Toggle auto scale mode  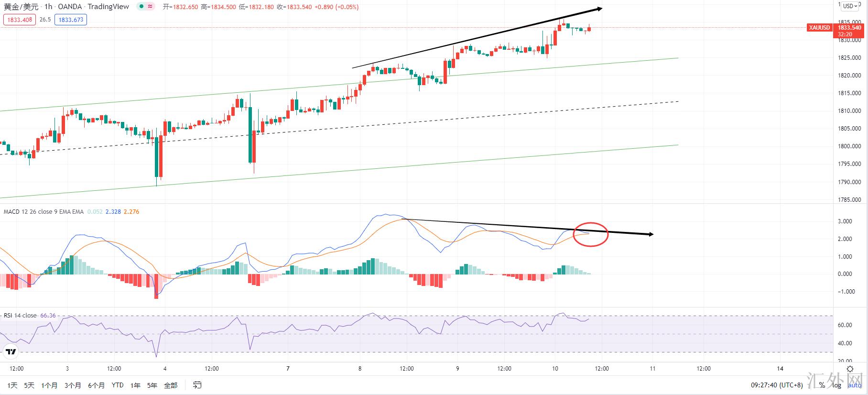click(854, 385)
